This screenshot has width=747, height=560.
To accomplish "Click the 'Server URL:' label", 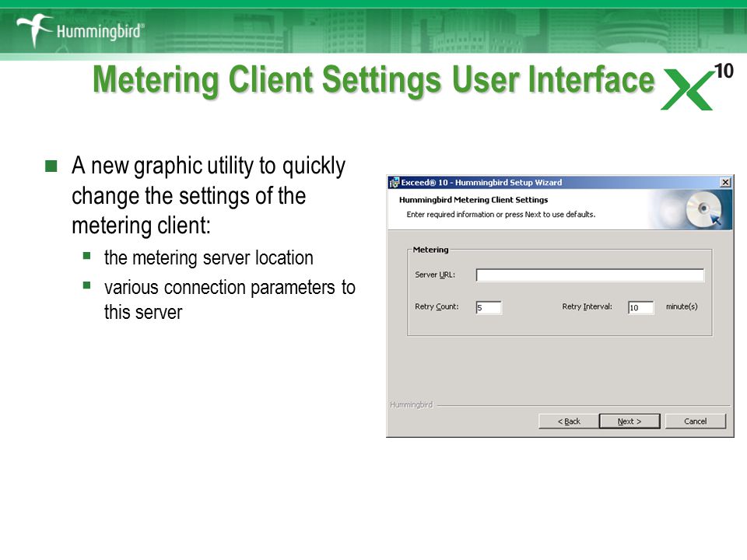I will [435, 275].
